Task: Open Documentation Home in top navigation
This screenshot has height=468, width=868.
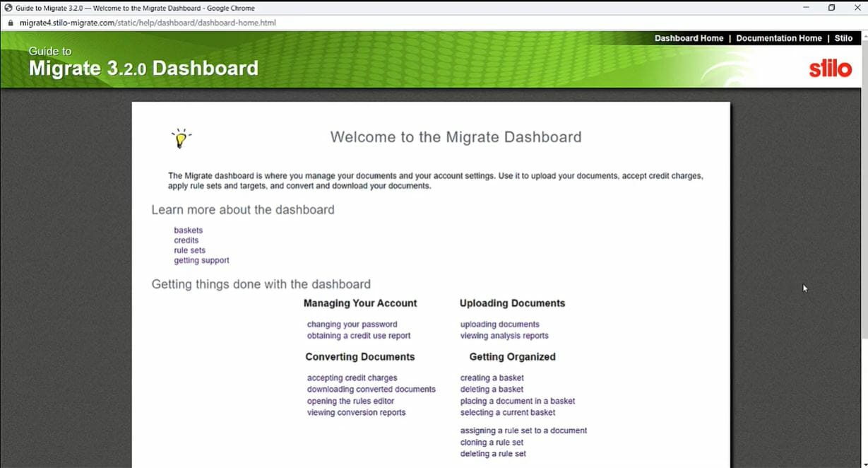Action: (778, 38)
